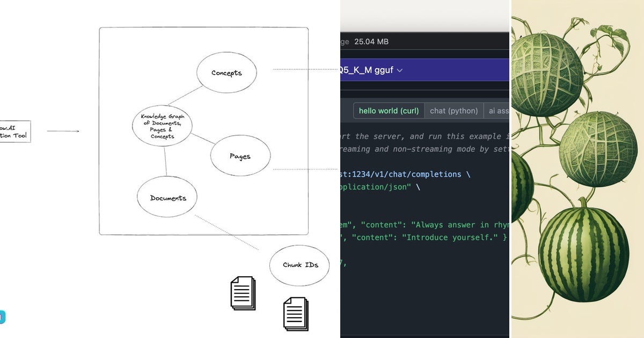Select the Chunk IDs node

click(x=299, y=265)
